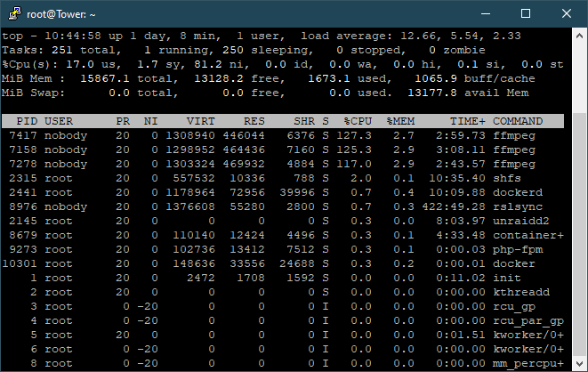Click the 10:35.40 time for shfs
This screenshot has height=372, width=588.
[457, 178]
